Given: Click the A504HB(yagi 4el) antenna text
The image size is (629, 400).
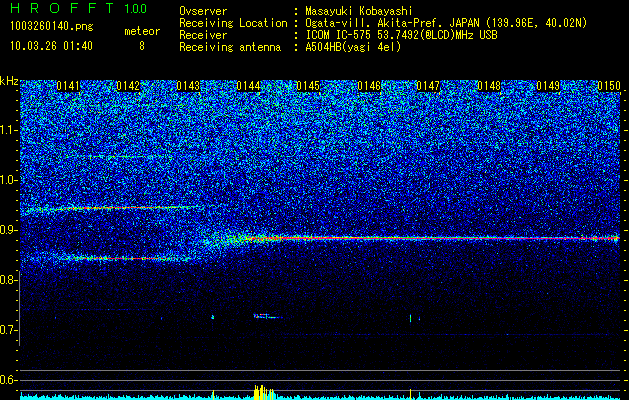Looking at the screenshot, I should (x=353, y=47).
